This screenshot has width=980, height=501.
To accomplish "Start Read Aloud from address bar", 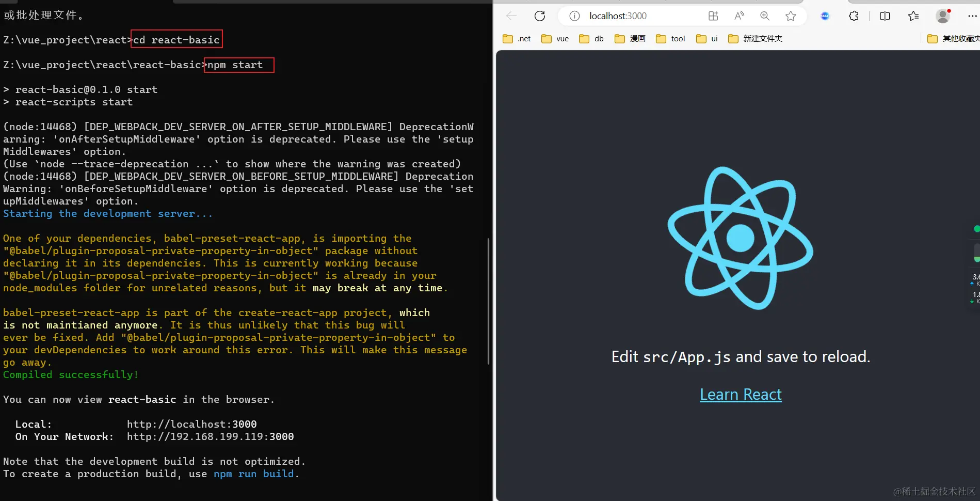I will coord(739,16).
